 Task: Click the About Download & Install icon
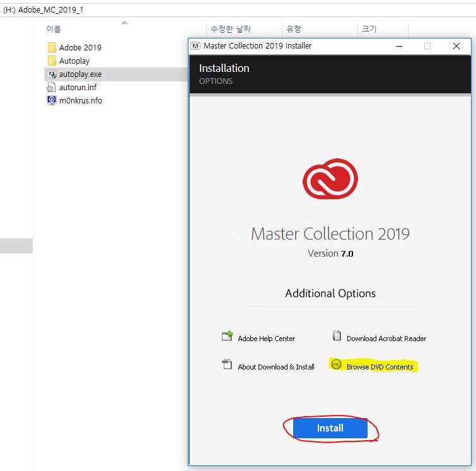click(227, 364)
